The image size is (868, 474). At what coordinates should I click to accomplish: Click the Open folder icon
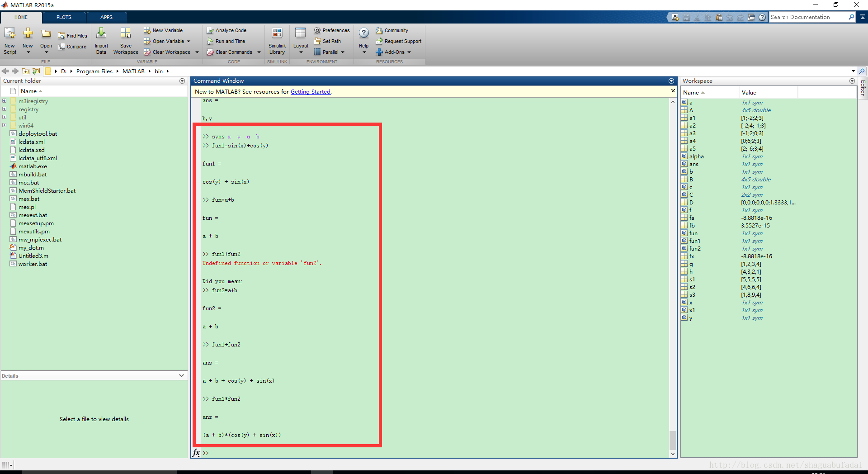pos(46,33)
